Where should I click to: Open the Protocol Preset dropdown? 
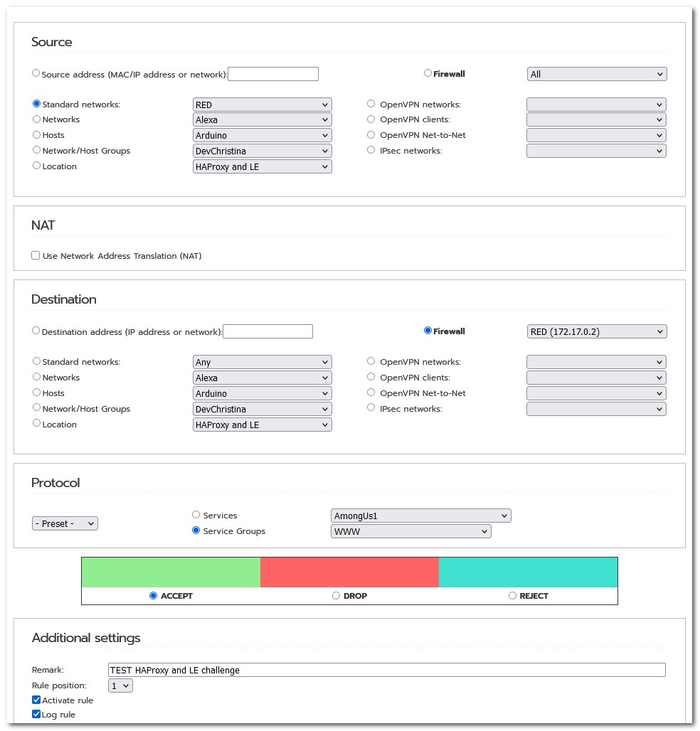(x=65, y=523)
